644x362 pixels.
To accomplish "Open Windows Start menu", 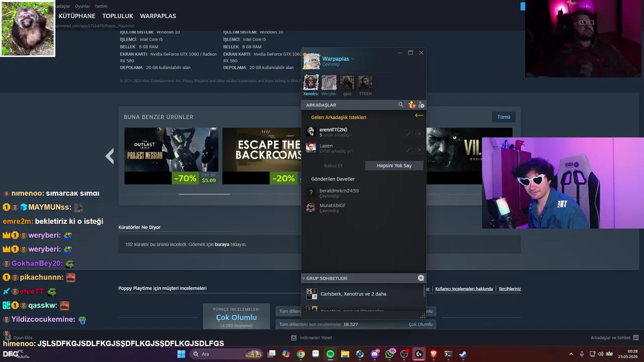I will click(181, 354).
